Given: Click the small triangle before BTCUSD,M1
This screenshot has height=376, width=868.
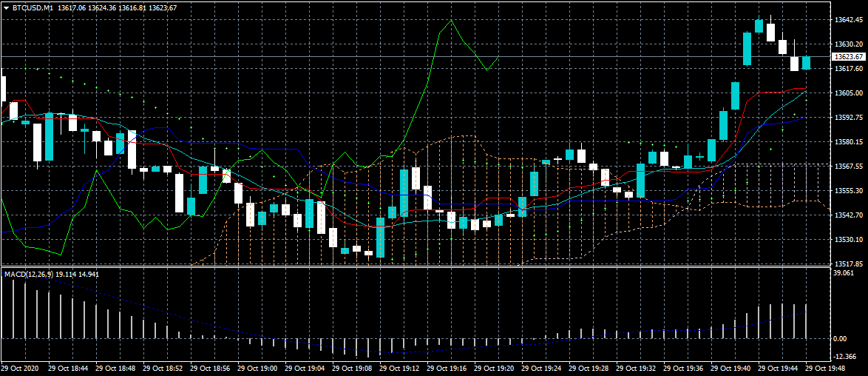Looking at the screenshot, I should coord(7,8).
